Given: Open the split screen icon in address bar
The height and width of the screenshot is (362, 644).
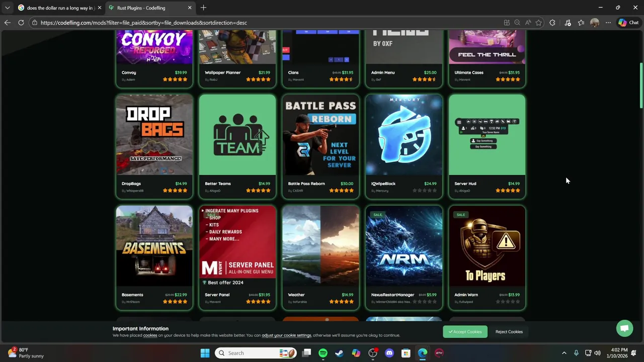Looking at the screenshot, I should (507, 23).
